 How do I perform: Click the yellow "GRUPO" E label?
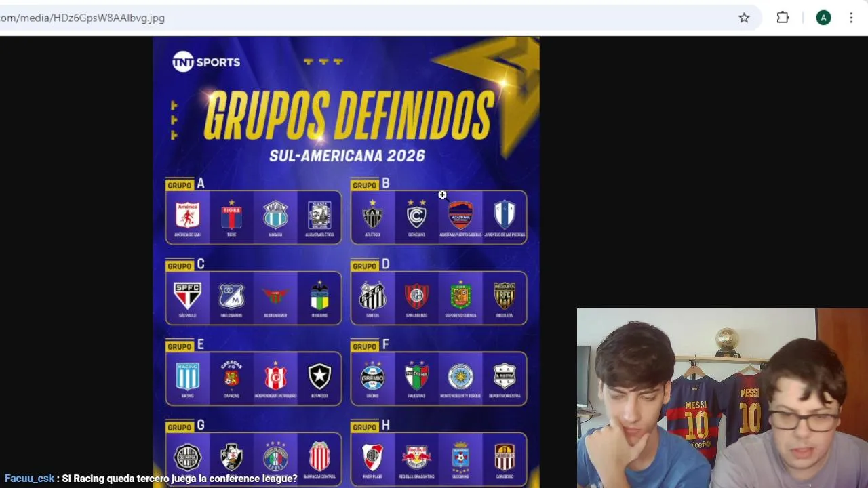(x=180, y=346)
